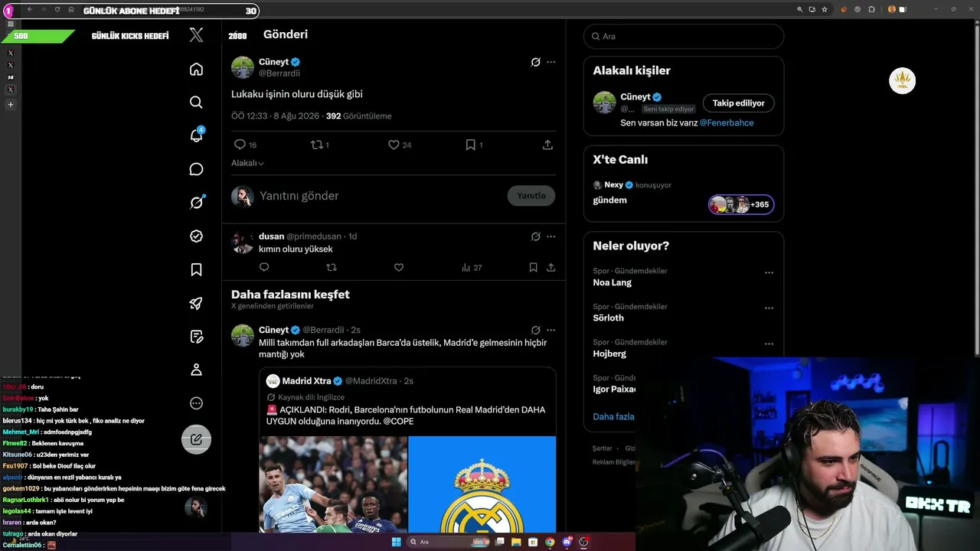Click the taskbar Ara search box

pos(446,542)
